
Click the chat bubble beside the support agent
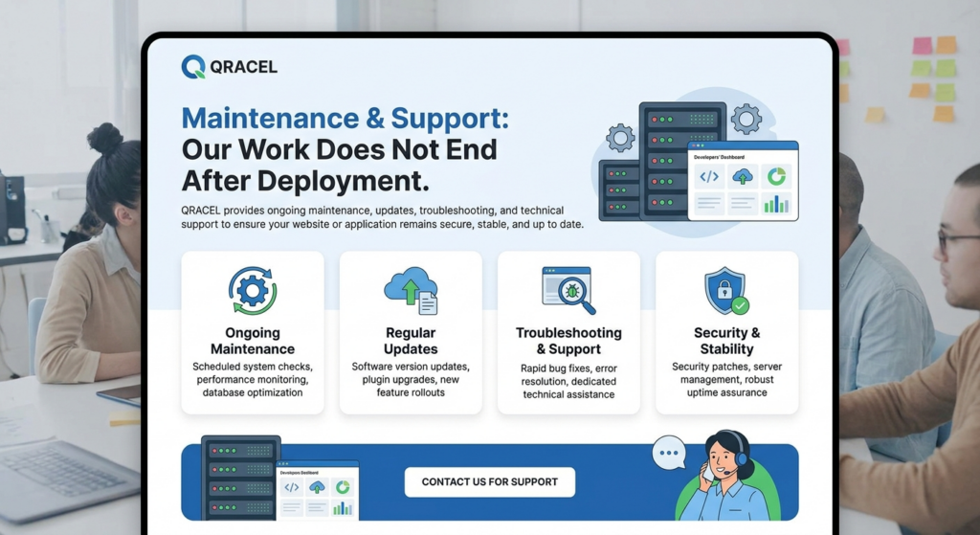point(669,452)
